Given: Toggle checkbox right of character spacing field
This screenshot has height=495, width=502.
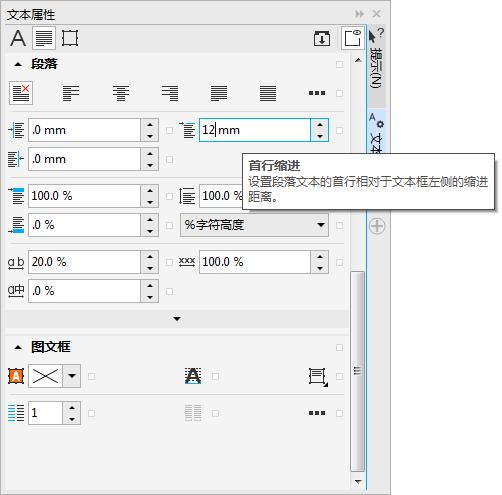Looking at the screenshot, I should pos(169,263).
